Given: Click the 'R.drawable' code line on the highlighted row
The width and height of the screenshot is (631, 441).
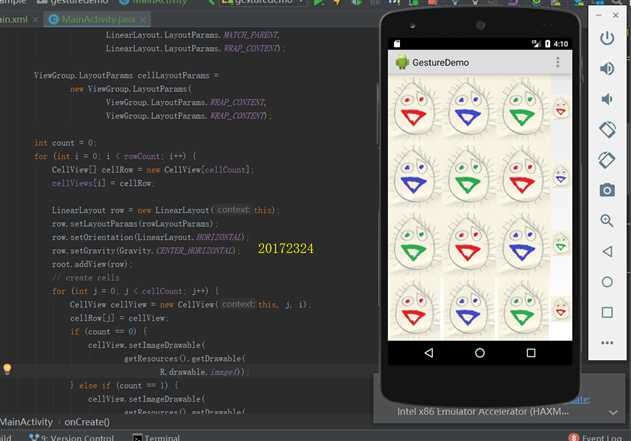Looking at the screenshot, I should coord(204,372).
